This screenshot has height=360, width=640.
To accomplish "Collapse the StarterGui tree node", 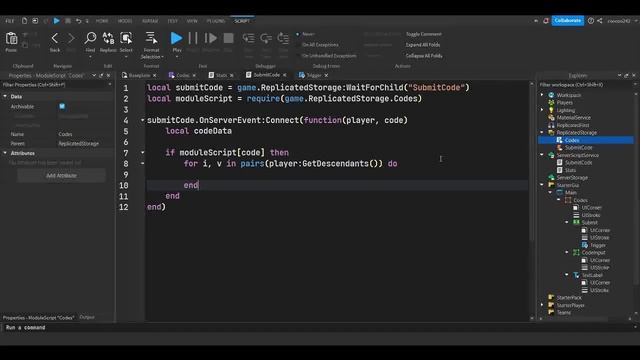I will (x=542, y=185).
